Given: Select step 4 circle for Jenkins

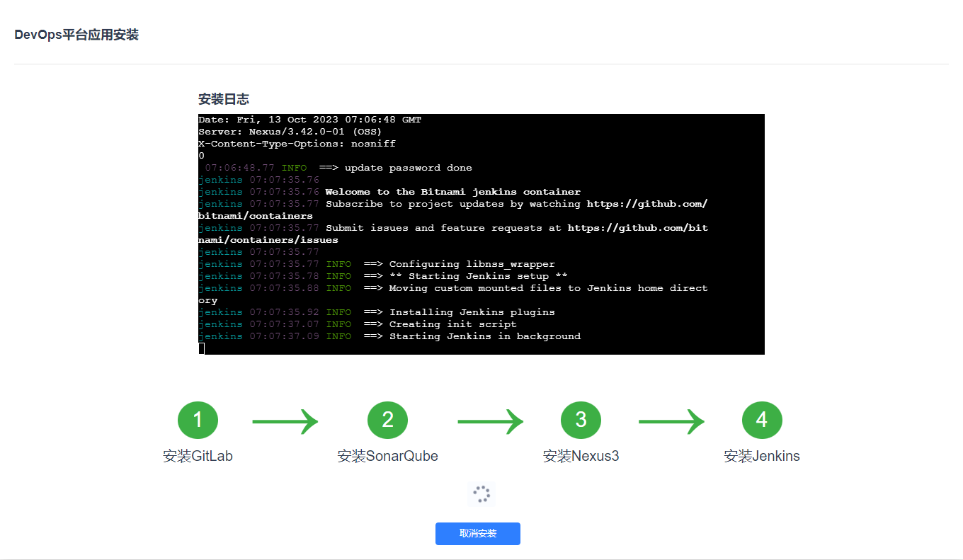Looking at the screenshot, I should tap(762, 421).
